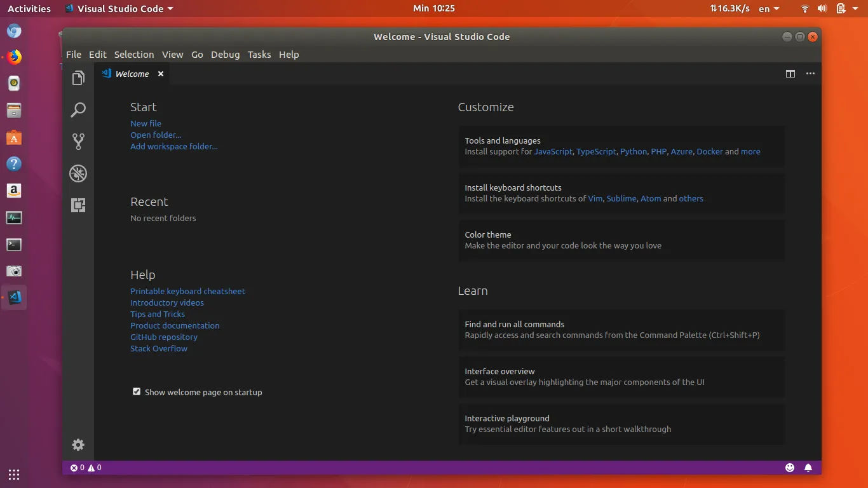The height and width of the screenshot is (488, 868).
Task: Open Amazon launcher in the dock
Action: click(14, 191)
